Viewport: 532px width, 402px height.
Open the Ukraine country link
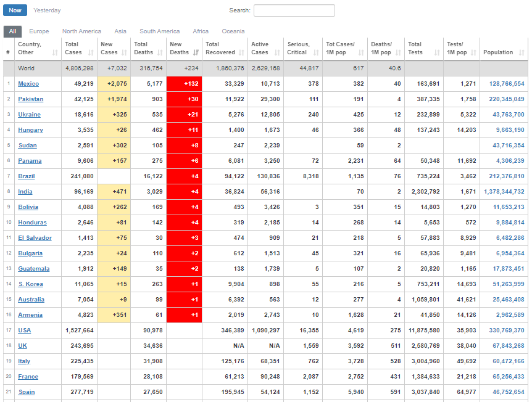point(29,115)
